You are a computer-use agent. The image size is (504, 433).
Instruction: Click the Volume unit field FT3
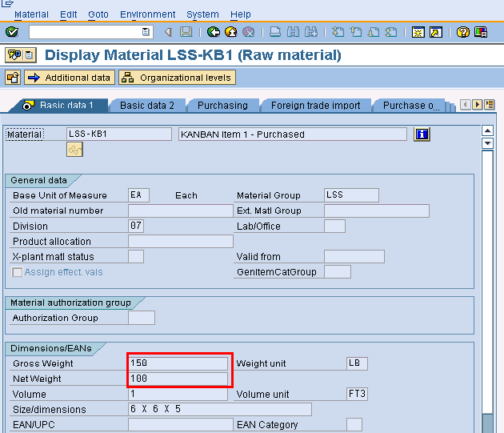pyautogui.click(x=357, y=394)
